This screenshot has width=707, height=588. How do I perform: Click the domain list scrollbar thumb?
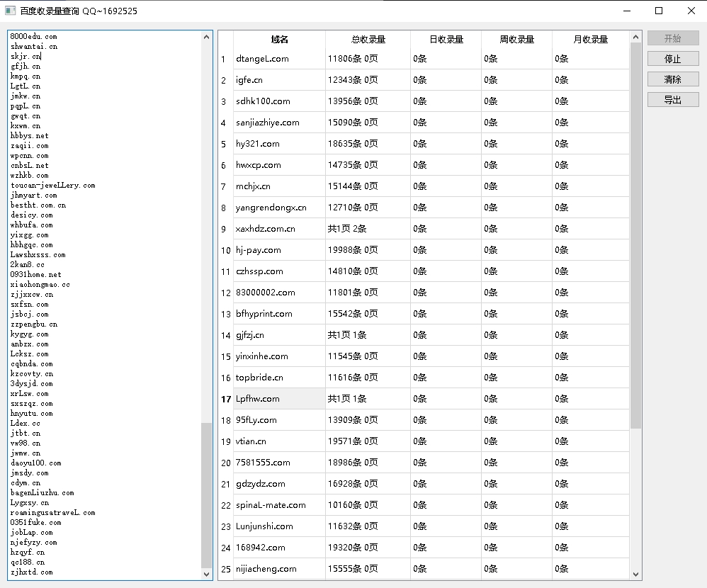207,496
